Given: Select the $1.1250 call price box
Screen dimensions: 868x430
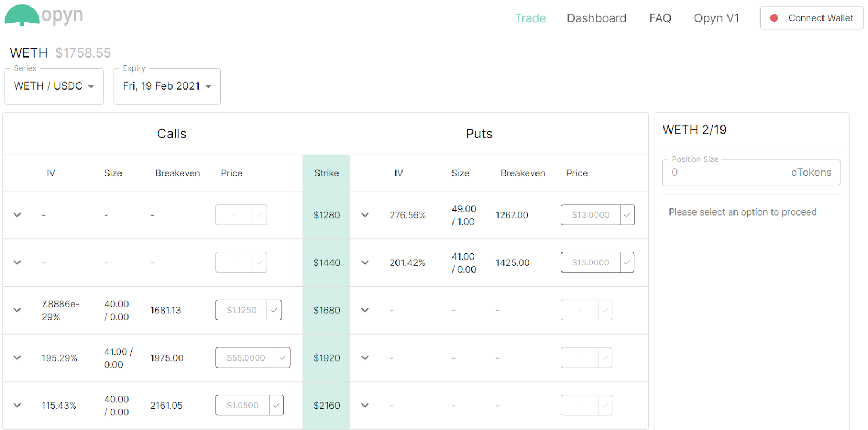Looking at the screenshot, I should pos(241,310).
